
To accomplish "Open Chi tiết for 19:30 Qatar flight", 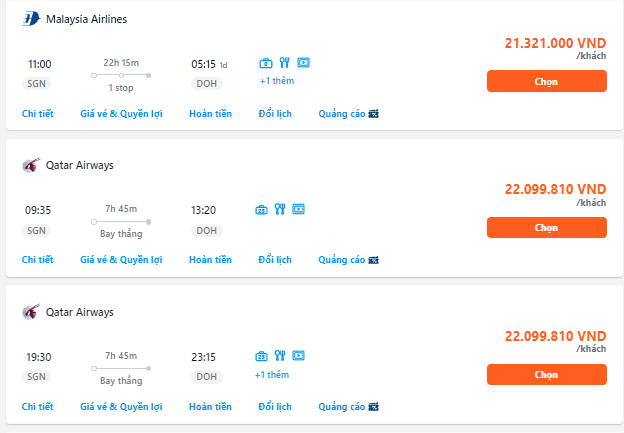I will [x=37, y=407].
